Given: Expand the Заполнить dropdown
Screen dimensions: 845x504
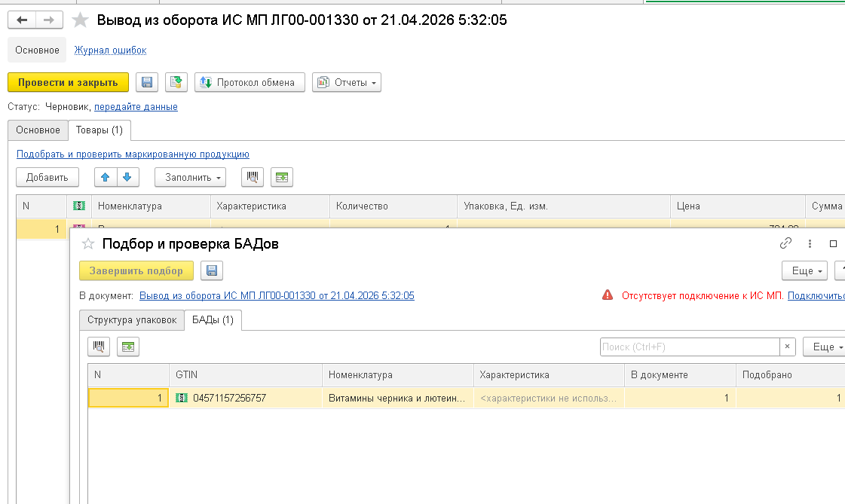Looking at the screenshot, I should (190, 177).
